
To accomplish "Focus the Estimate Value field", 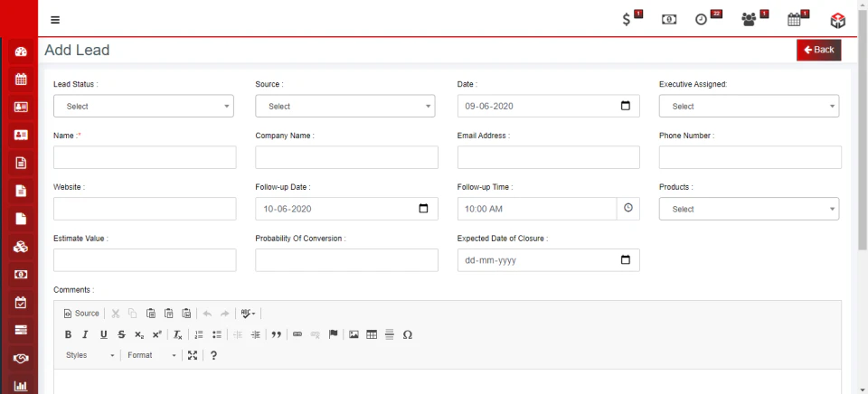I will point(145,260).
